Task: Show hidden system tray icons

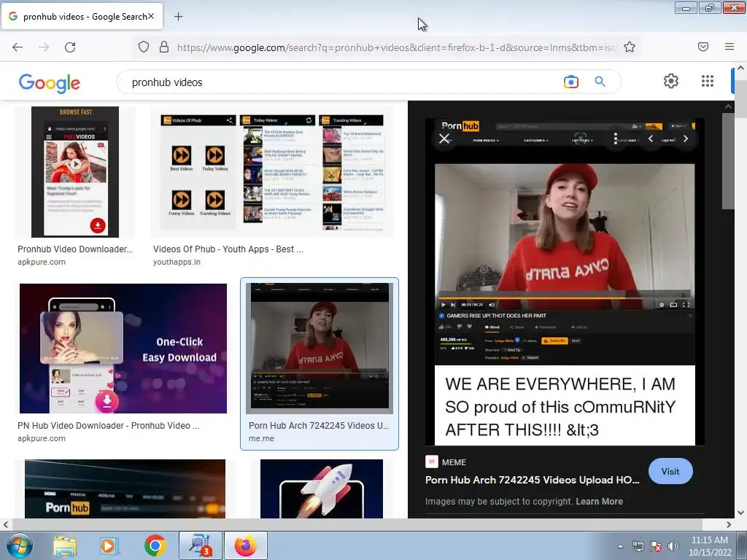Action: [x=620, y=546]
